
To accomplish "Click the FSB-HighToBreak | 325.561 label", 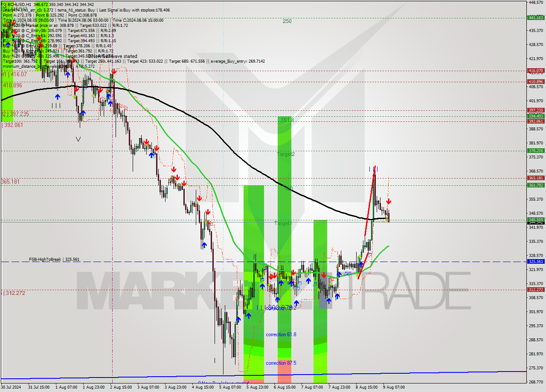I will pos(54,259).
